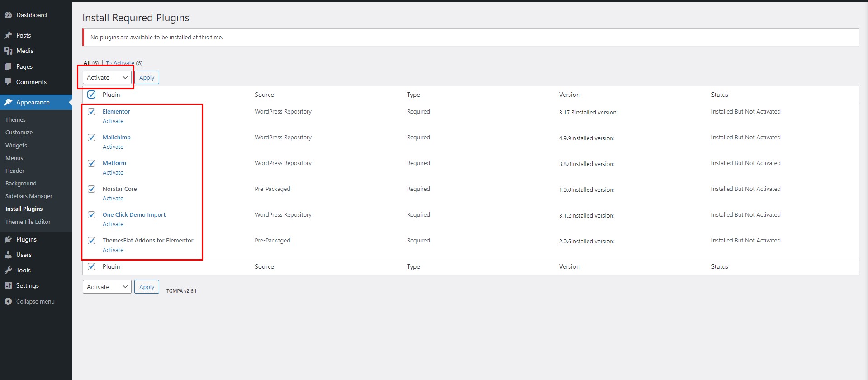Open the Widgets submenu item

click(x=16, y=145)
